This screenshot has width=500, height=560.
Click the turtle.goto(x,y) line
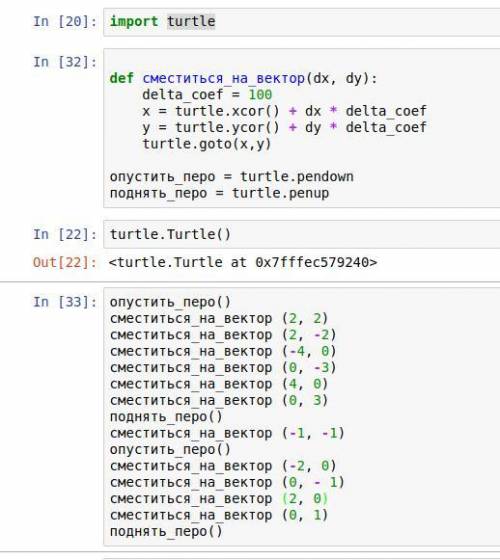[207, 144]
